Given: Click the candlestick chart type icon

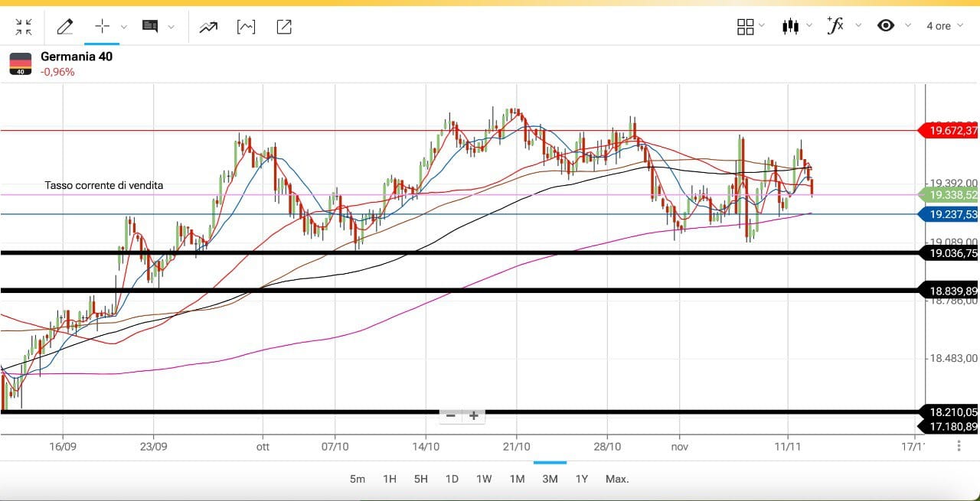Looking at the screenshot, I should (790, 26).
